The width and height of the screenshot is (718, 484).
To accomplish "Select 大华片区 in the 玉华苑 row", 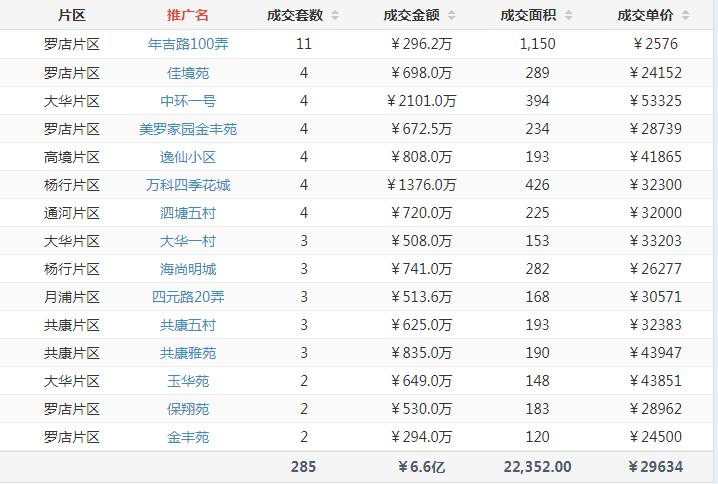I will coord(72,381).
